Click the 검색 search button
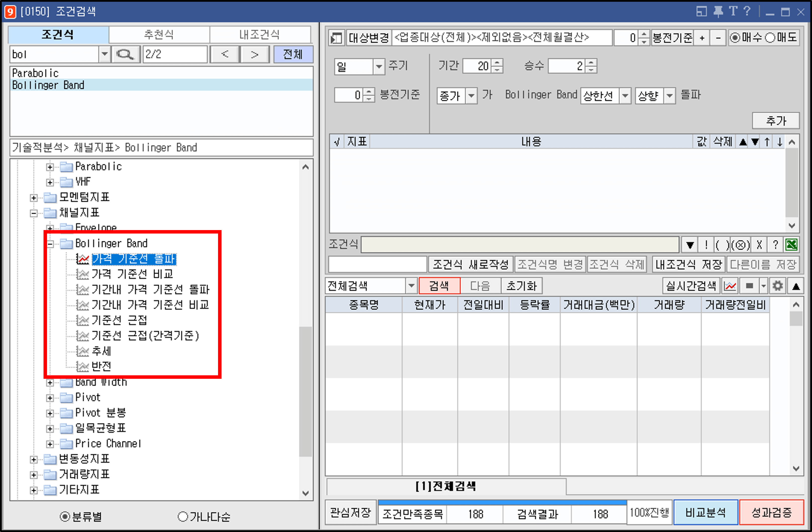812x532 pixels. pyautogui.click(x=439, y=286)
